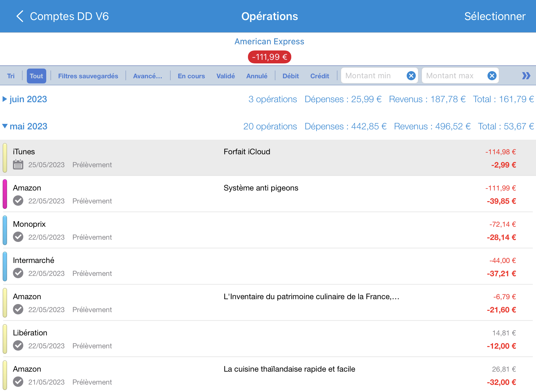
Task: Open Filtres sauvegardés
Action: tap(88, 76)
